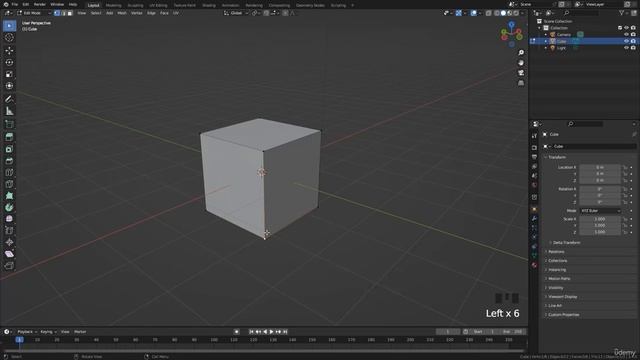
Task: Switch to the Modeling workspace tab
Action: tap(113, 5)
